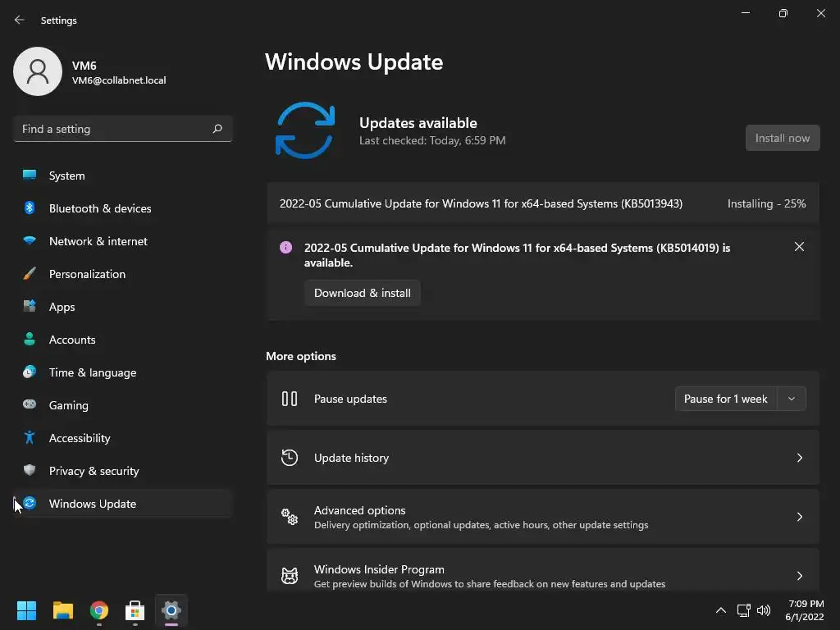This screenshot has width=840, height=630.
Task: Open Update history chevron row
Action: click(x=543, y=458)
